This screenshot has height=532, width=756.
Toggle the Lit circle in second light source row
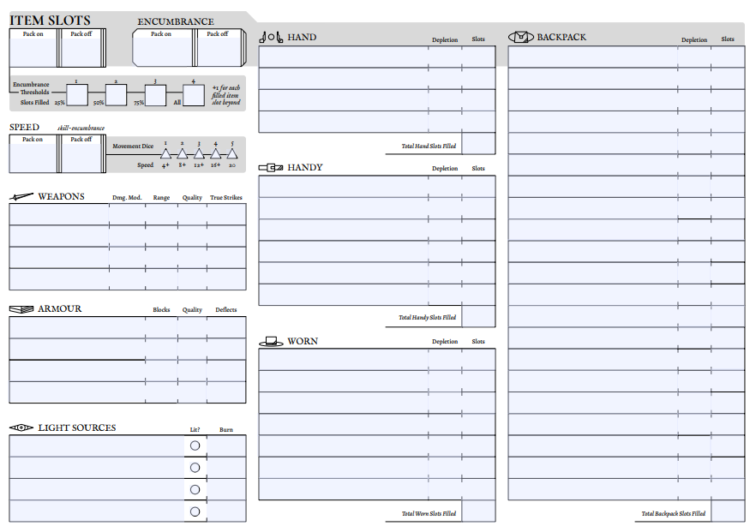[x=195, y=468]
